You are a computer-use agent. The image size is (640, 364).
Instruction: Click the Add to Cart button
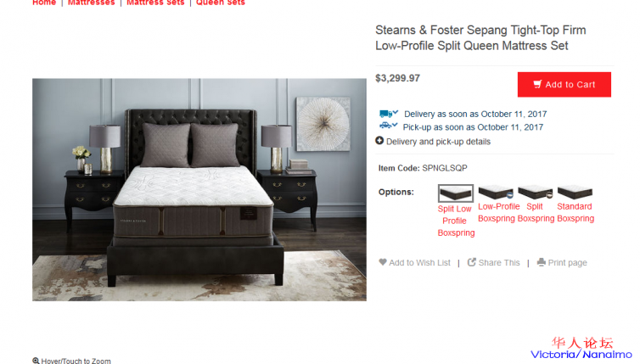point(564,85)
